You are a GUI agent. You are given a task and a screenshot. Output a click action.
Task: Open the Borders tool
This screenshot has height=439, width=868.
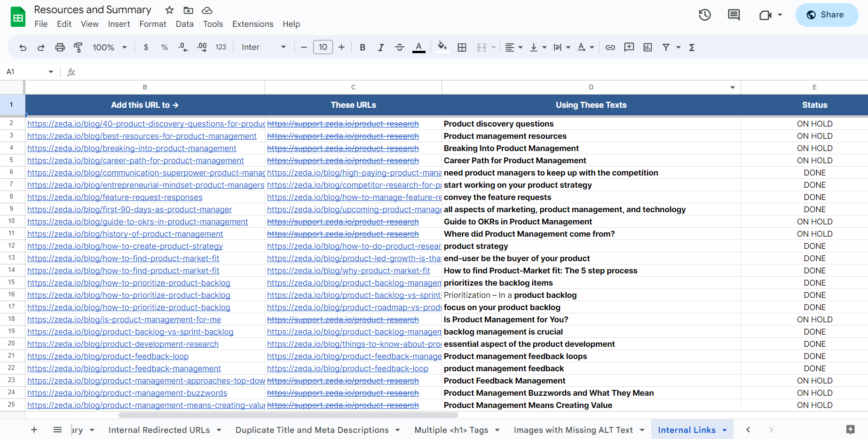click(462, 47)
